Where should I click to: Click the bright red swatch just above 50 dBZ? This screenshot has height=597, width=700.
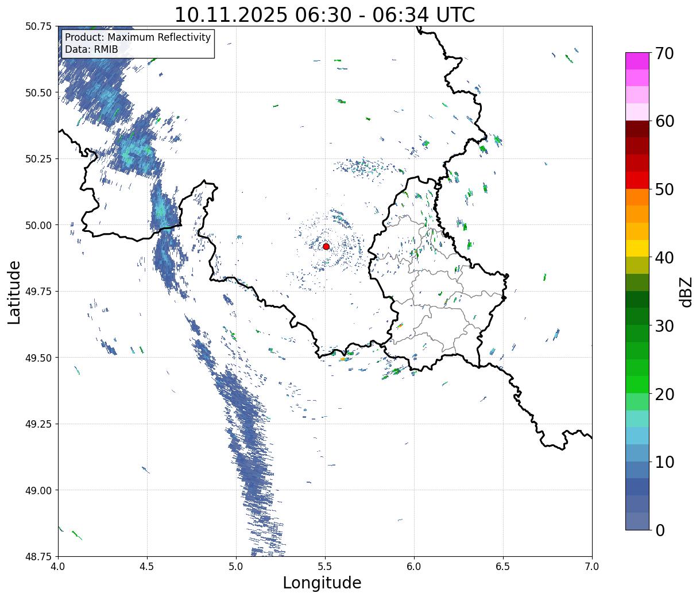pyautogui.click(x=637, y=180)
